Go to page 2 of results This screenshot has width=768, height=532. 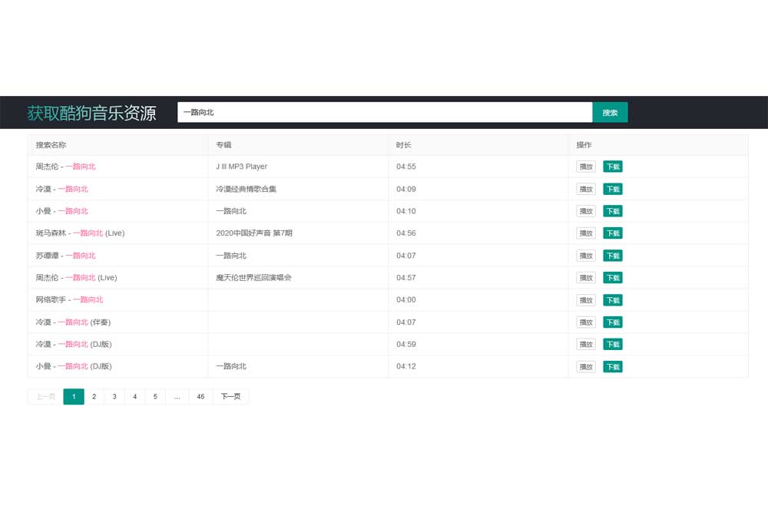click(94, 397)
